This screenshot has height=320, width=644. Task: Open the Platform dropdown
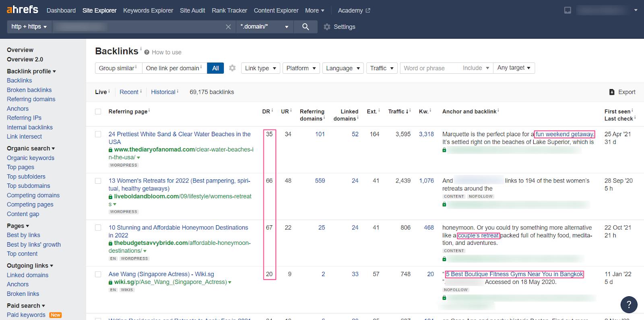coord(301,68)
